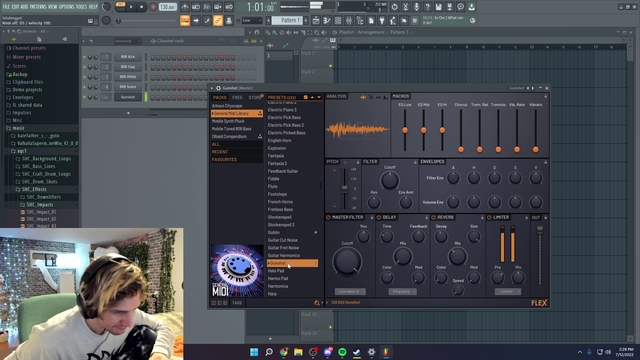Open the PATTERNS menu
640x360 pixels.
38,7
